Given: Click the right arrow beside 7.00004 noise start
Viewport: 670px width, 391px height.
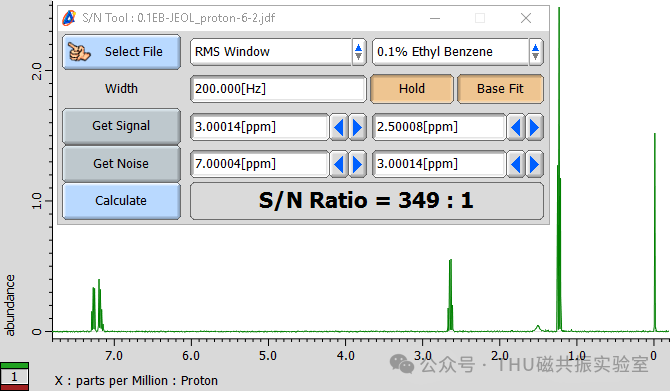Looking at the screenshot, I should click(358, 164).
